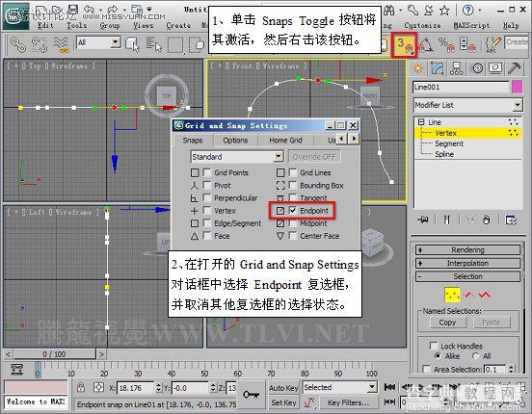This screenshot has width=532, height=414.
Task: Click the Copy named selection button
Action: (447, 323)
